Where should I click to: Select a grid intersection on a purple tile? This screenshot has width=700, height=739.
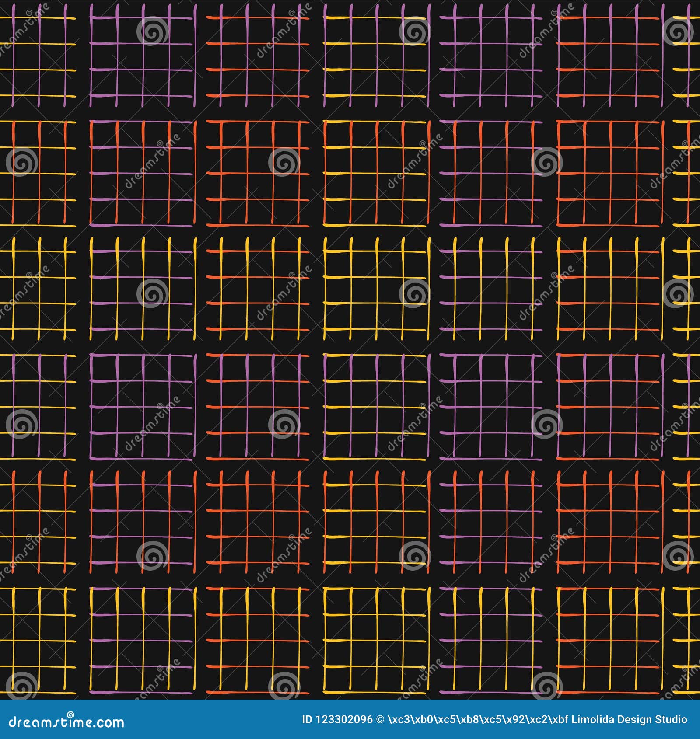pos(117,44)
